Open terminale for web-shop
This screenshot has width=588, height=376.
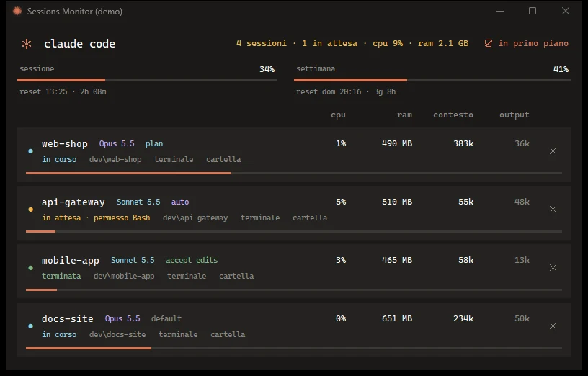click(x=174, y=159)
